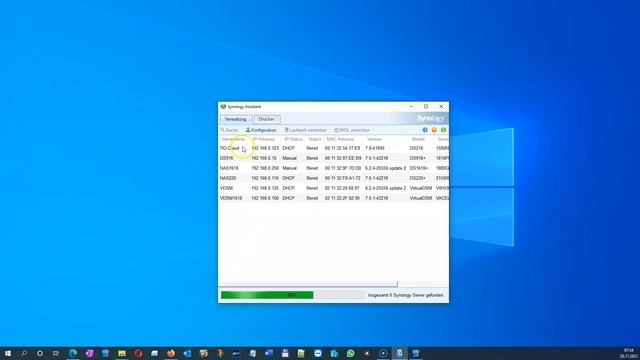
Task: Click version cell of VDSM row
Action: pos(386,188)
